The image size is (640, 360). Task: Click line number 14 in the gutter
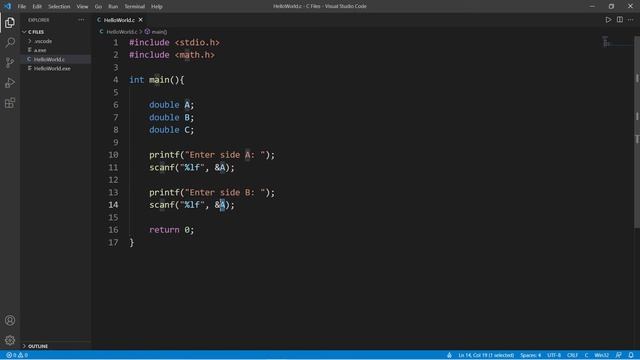pos(113,205)
